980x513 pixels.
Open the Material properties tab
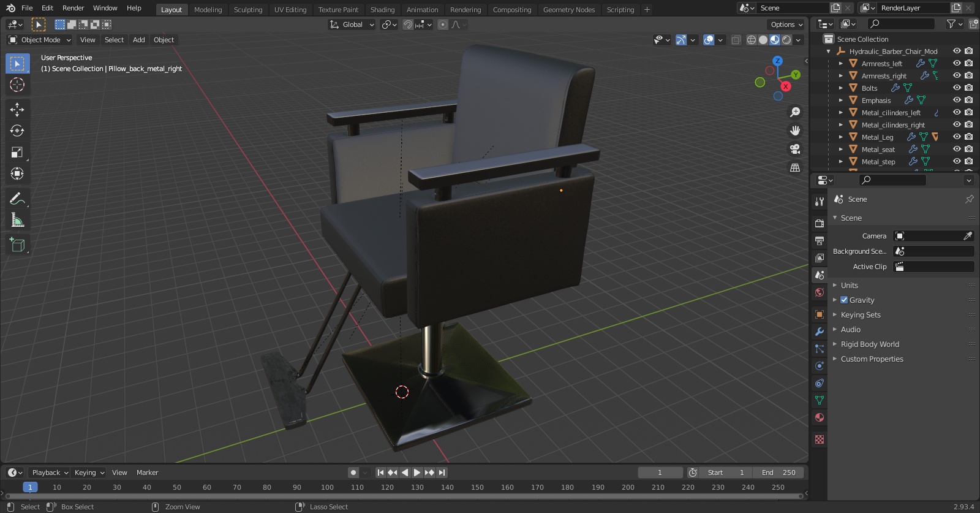click(x=820, y=417)
